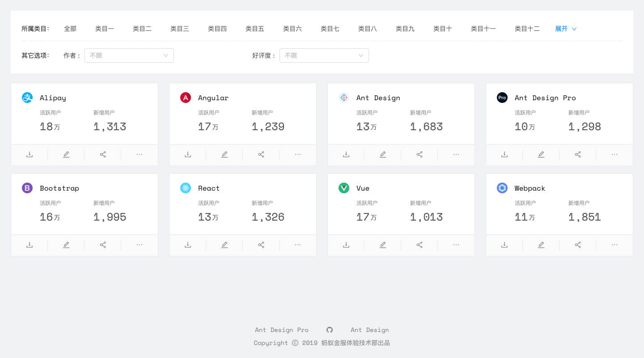
Task: Expand categories with 展开 link
Action: coord(566,29)
